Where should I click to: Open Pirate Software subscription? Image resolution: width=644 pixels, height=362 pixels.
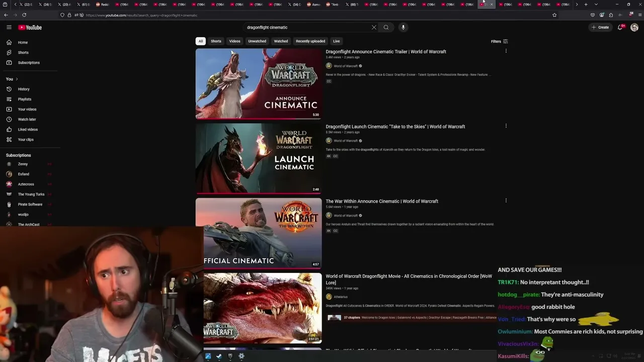tap(30, 204)
